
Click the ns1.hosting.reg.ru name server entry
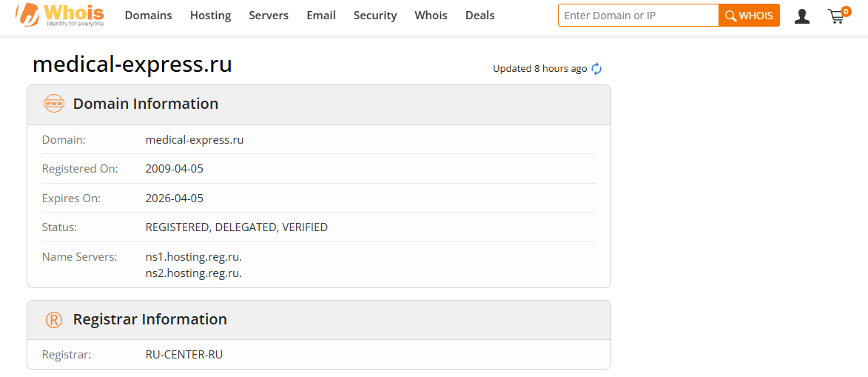click(x=194, y=257)
